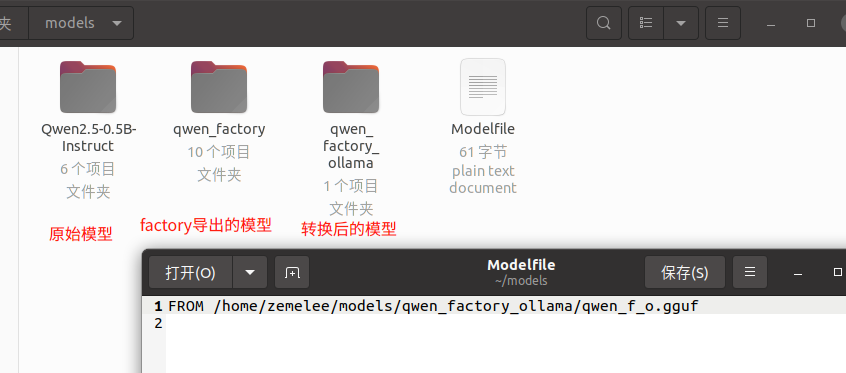Select the Qwen2.5-0.5B-Instruct folder icon
This screenshot has width=846, height=373.
point(88,86)
